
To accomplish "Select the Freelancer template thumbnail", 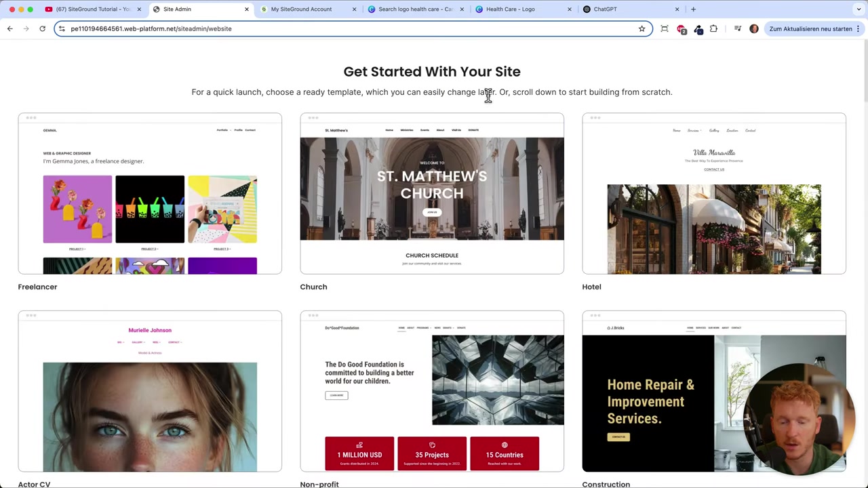I will click(x=150, y=193).
